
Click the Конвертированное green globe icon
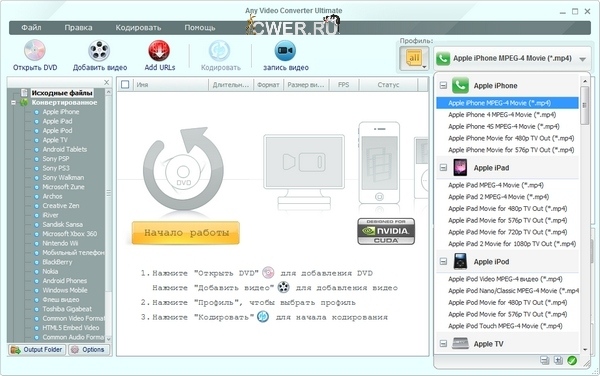click(24, 102)
